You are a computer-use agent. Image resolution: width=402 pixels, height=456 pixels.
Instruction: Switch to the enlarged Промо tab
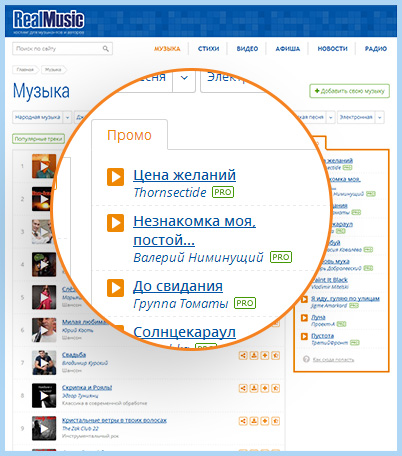pos(129,135)
